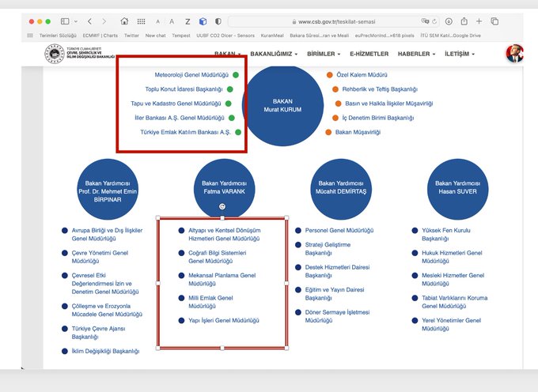The height and width of the screenshot is (392, 538).
Task: Click the BAKAN Murat KURUM circle
Action: pyautogui.click(x=282, y=106)
